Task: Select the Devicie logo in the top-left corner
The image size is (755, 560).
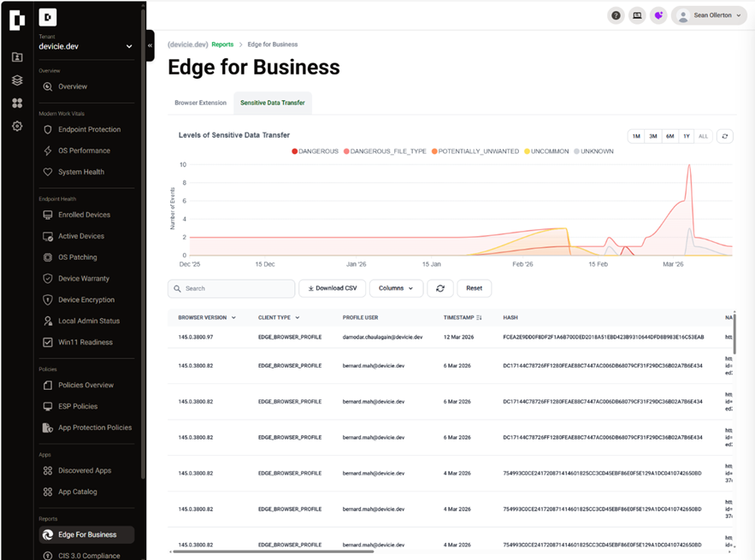Action: click(x=17, y=20)
